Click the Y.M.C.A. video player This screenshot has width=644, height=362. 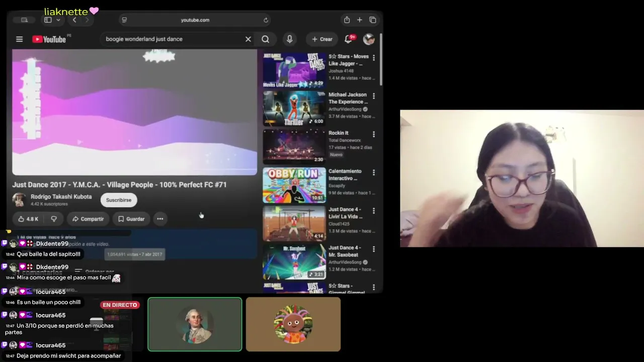point(134,112)
